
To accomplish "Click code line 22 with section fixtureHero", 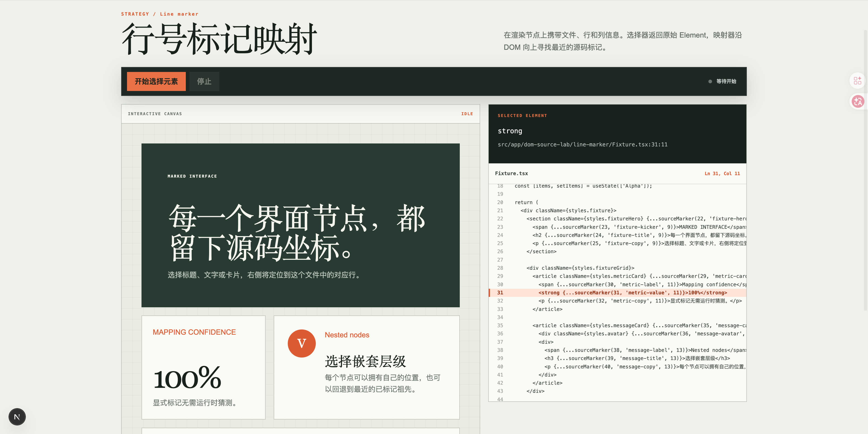I will [x=617, y=219].
